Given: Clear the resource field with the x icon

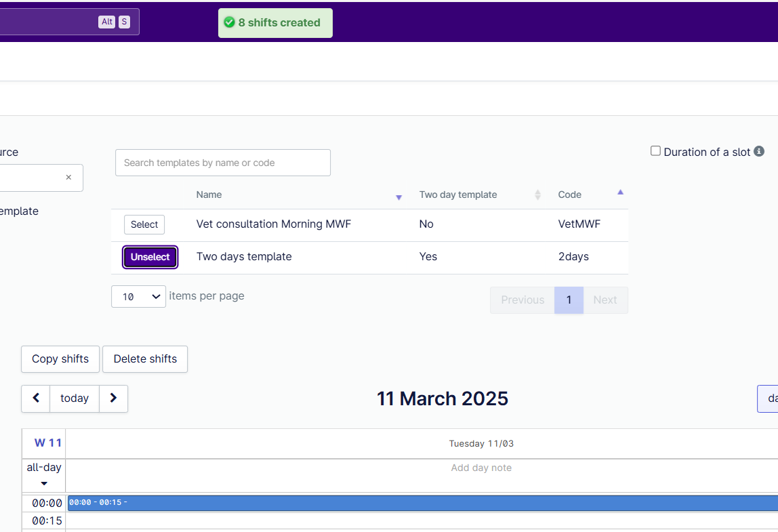Looking at the screenshot, I should (68, 177).
